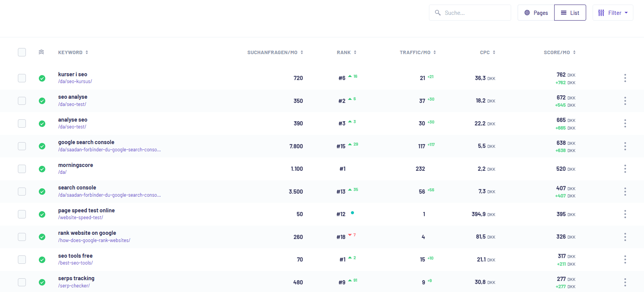The width and height of the screenshot is (644, 292).
Task: Open the three-dot menu for seo analyse
Action: point(625,101)
